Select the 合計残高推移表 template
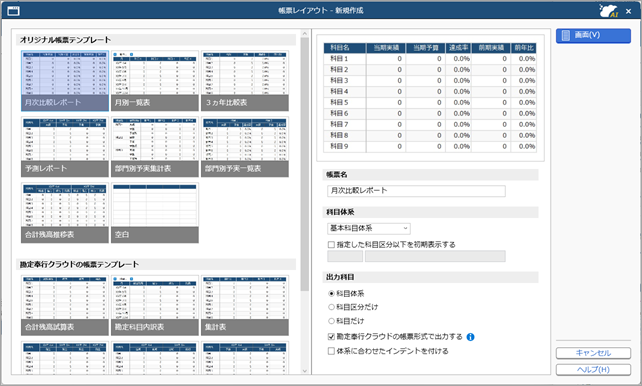Image resolution: width=642 pixels, height=386 pixels. pyautogui.click(x=65, y=213)
